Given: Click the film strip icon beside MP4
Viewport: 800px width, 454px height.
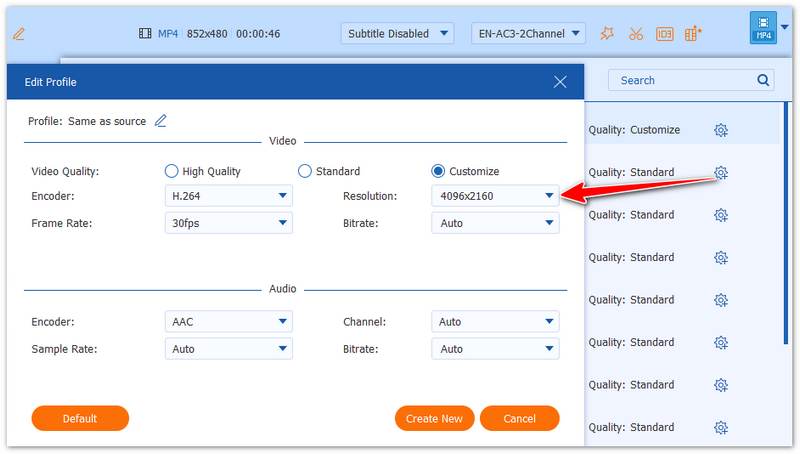Looking at the screenshot, I should pyautogui.click(x=145, y=34).
